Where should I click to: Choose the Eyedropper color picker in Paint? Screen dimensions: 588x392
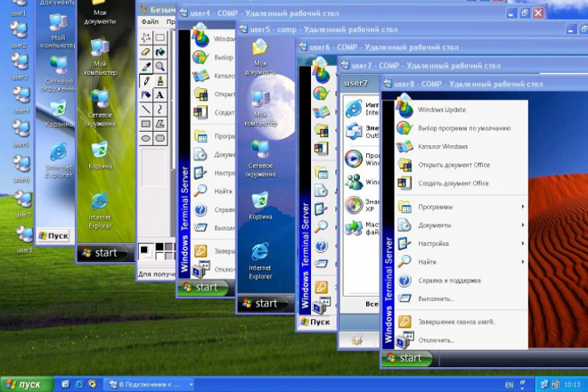click(146, 67)
